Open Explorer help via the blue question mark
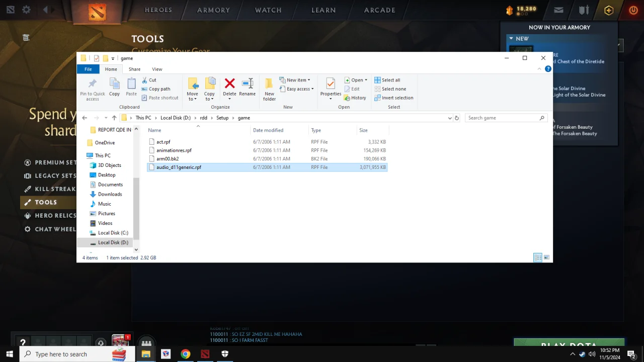 point(548,69)
